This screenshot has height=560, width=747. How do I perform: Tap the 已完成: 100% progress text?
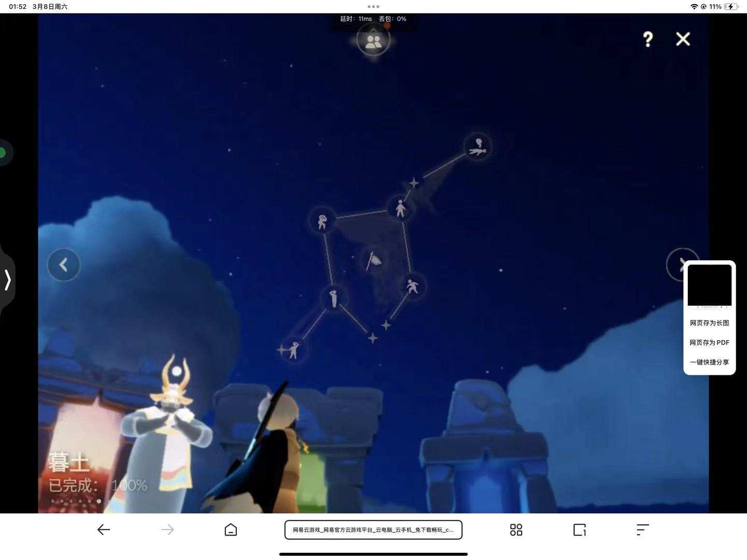(98, 485)
